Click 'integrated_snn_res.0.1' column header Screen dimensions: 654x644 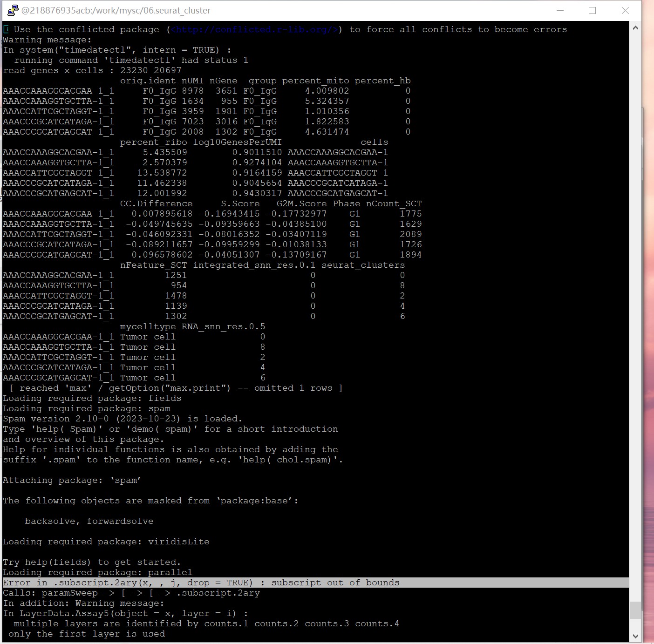pos(254,265)
